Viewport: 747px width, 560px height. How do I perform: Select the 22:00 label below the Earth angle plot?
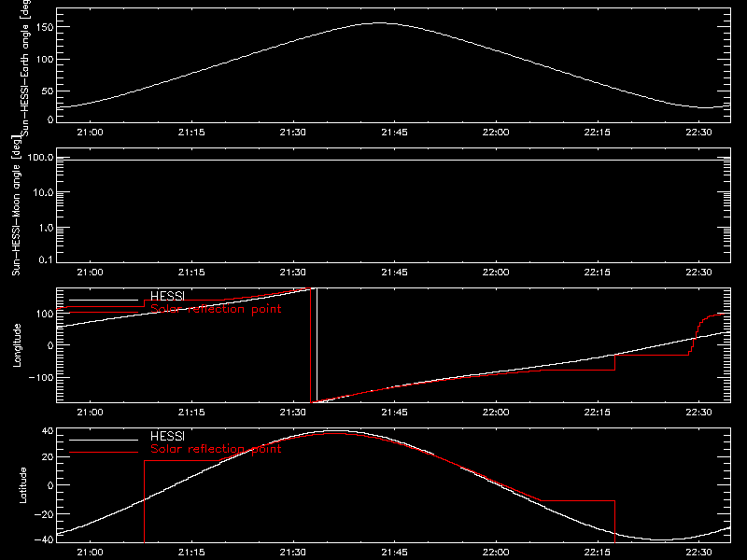(x=496, y=133)
